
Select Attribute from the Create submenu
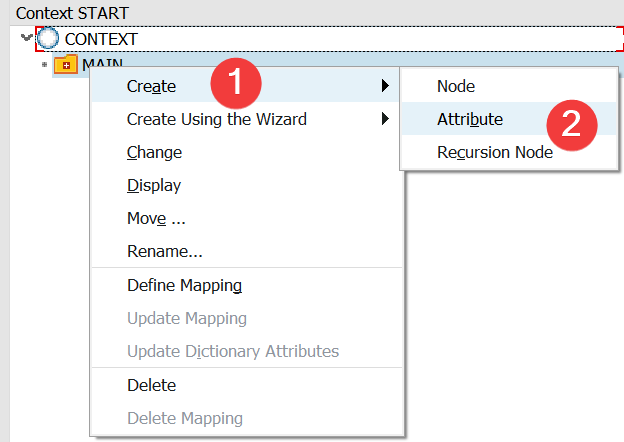click(x=470, y=119)
